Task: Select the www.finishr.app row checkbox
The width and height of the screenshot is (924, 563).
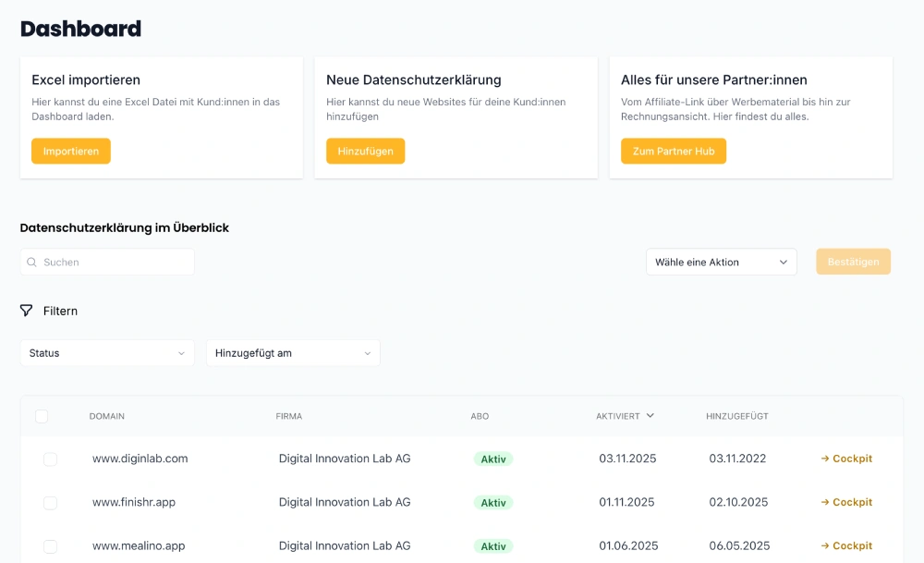Action: (50, 503)
